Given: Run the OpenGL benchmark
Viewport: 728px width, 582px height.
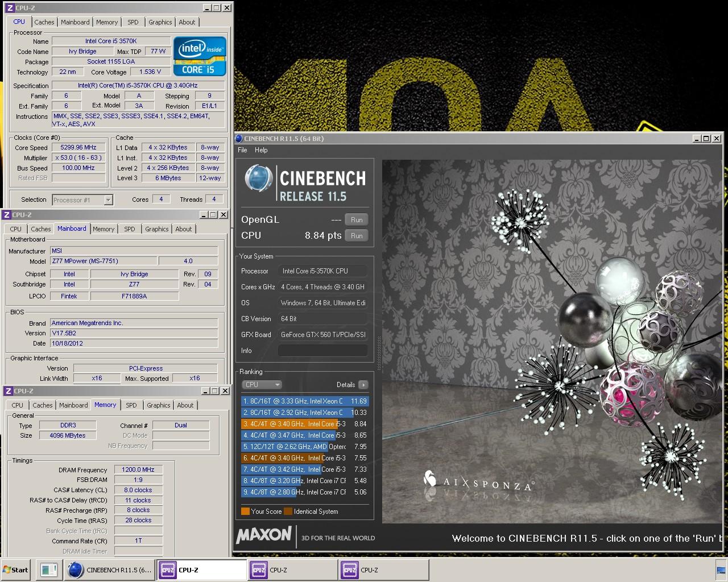Looking at the screenshot, I should pos(357,220).
